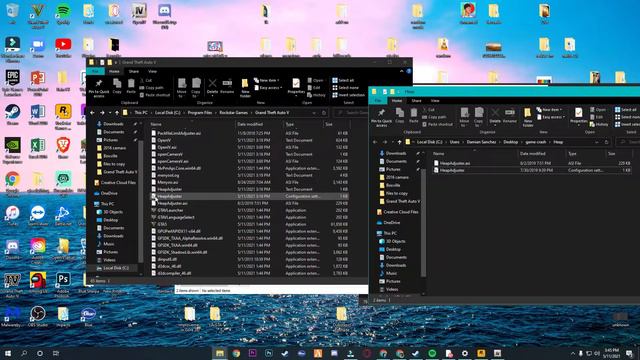Open the File tab in Grand Theft Auto V window
The width and height of the screenshot is (640, 360).
[x=95, y=71]
